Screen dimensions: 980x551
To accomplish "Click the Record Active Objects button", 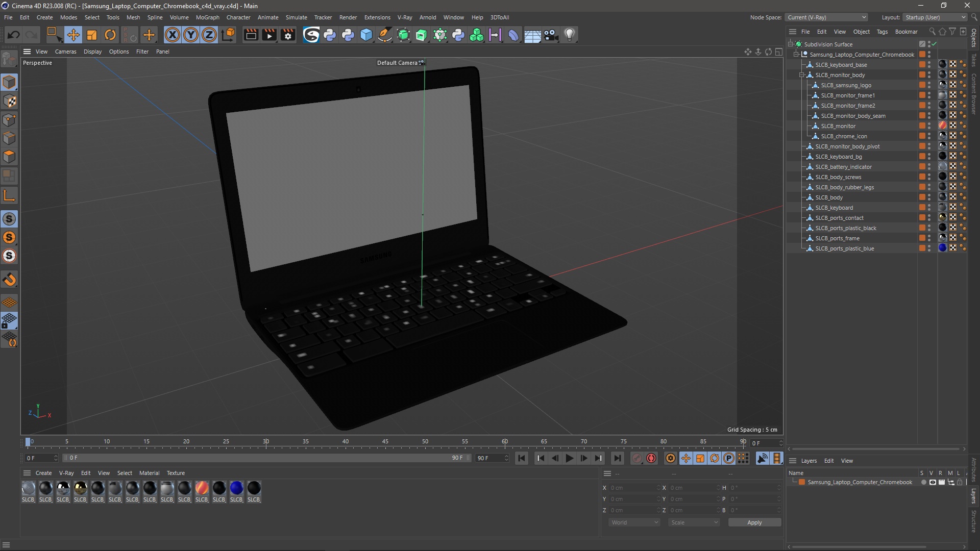I will click(x=636, y=458).
